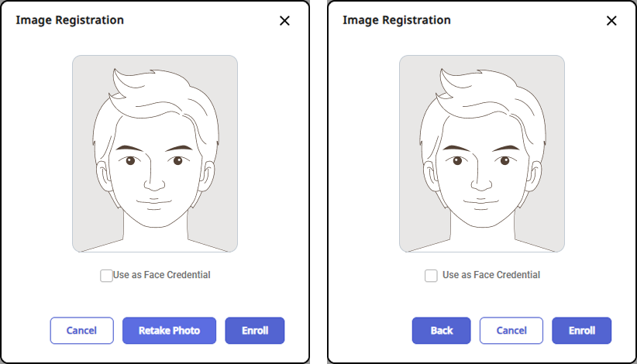The image size is (637, 364).
Task: Cancel the dialog beside Retake Photo
Action: [x=81, y=331]
